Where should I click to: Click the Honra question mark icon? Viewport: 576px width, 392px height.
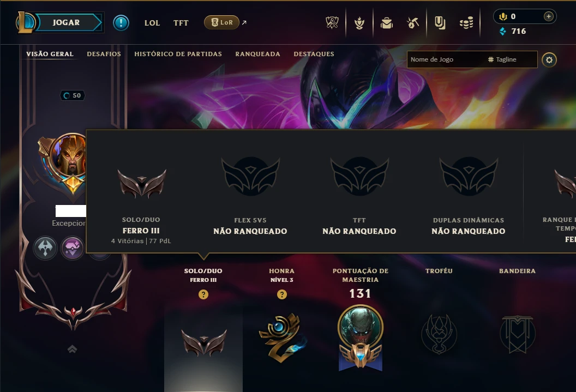[282, 294]
